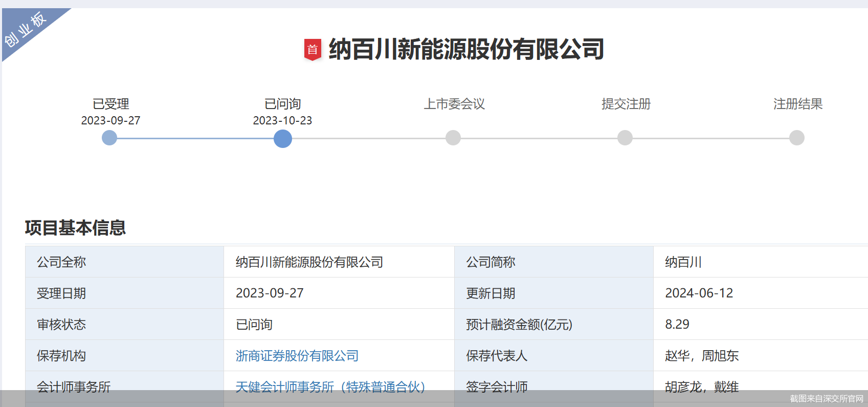Viewport: 868px width, 407px height.
Task: Click the 已问询 stage label above timeline
Action: [283, 104]
